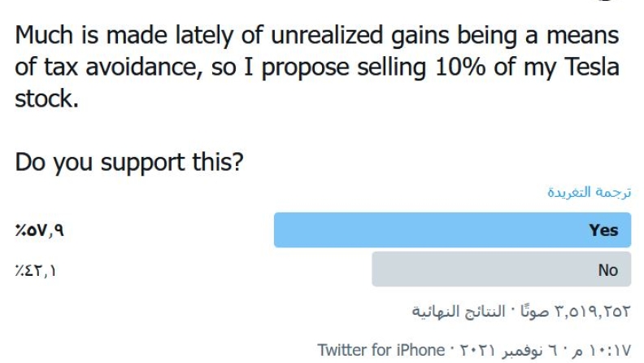Click the 3,519,252 total votes count
The image size is (644, 363).
point(592,311)
